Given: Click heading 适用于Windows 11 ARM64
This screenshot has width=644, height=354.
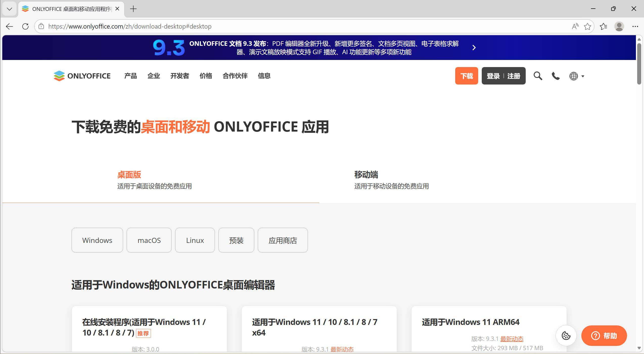Looking at the screenshot, I should pyautogui.click(x=470, y=322).
